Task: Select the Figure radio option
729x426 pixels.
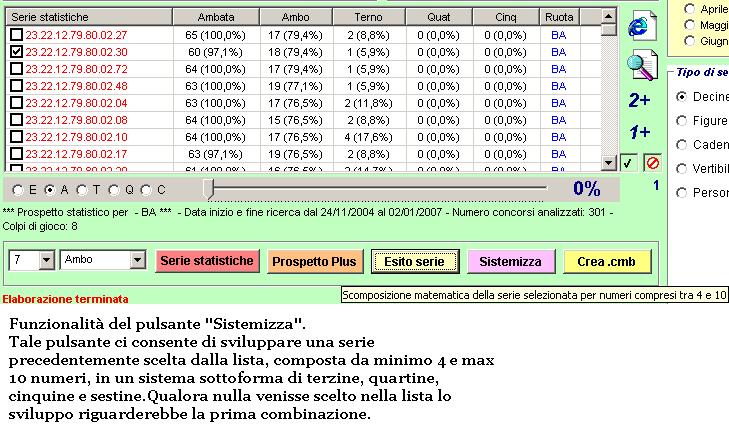Action: point(681,121)
